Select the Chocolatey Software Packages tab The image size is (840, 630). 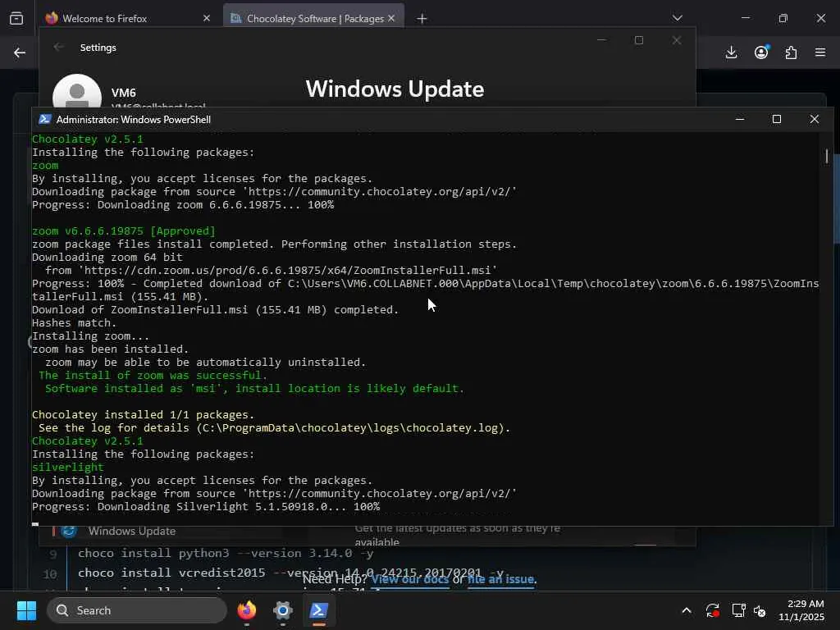(x=314, y=18)
